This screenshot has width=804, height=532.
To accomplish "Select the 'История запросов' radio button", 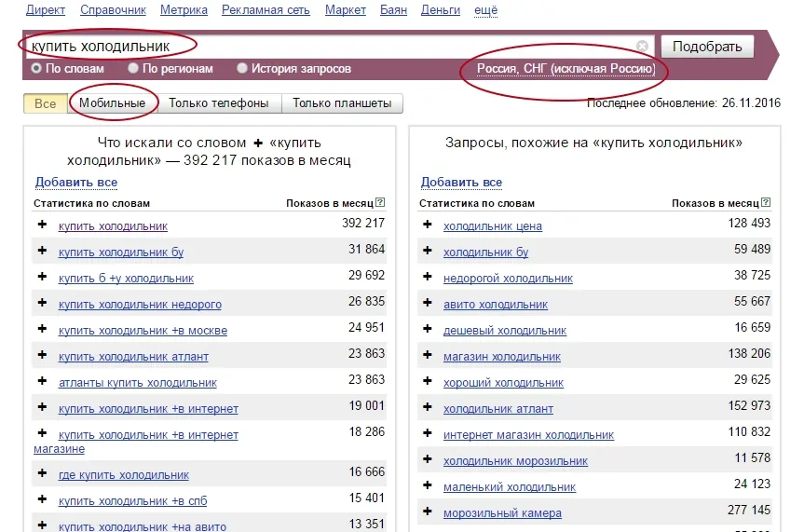I will [242, 68].
